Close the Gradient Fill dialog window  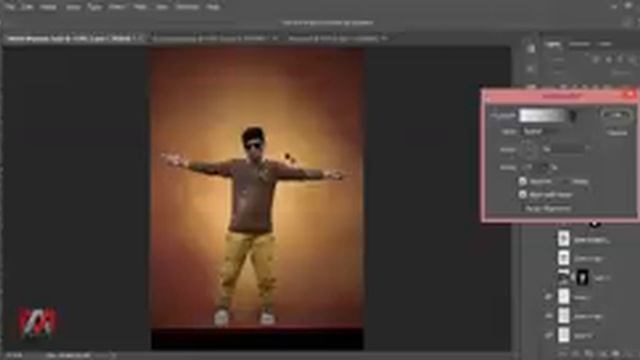click(630, 95)
